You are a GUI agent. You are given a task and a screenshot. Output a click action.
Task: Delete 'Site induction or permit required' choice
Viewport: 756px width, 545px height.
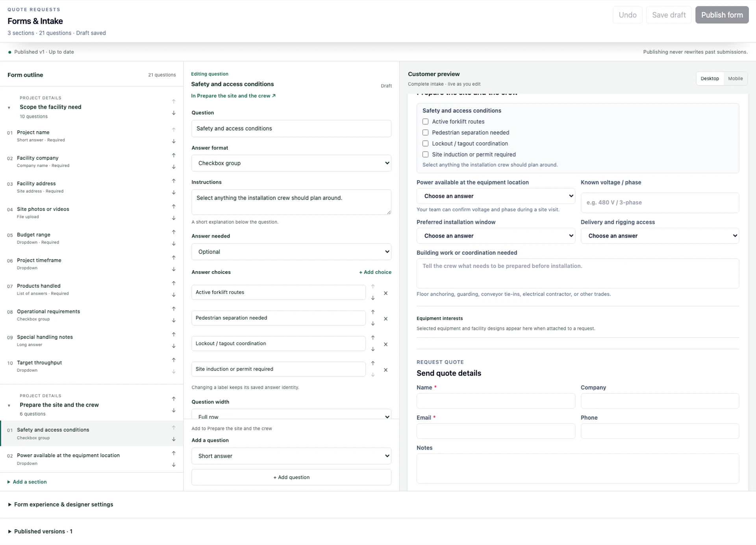386,370
